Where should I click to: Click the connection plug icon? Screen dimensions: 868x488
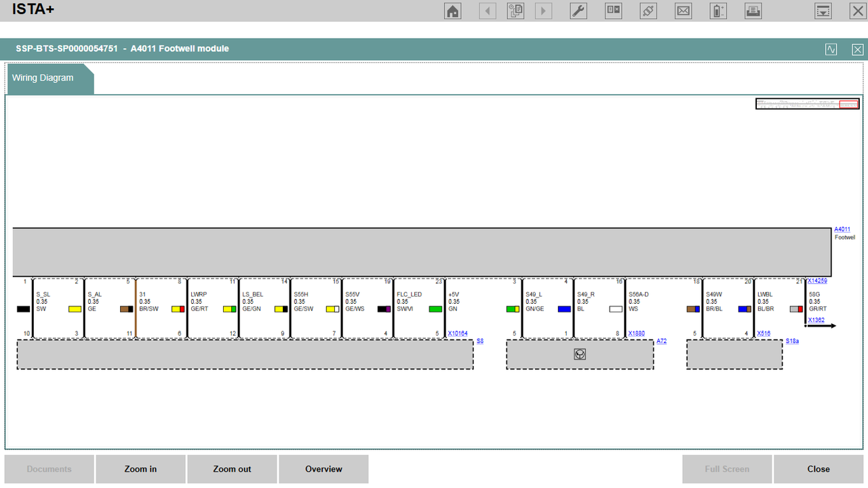[648, 11]
